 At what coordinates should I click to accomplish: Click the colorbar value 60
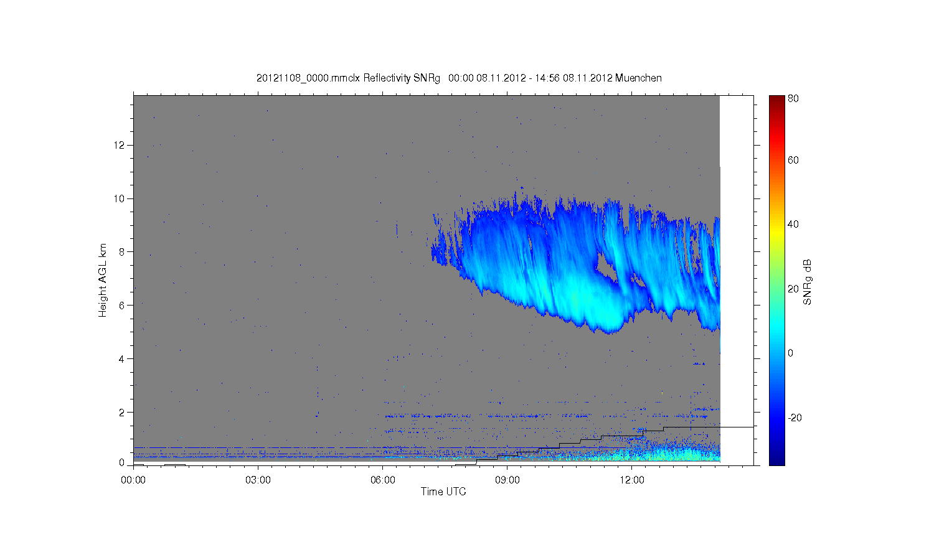(793, 160)
